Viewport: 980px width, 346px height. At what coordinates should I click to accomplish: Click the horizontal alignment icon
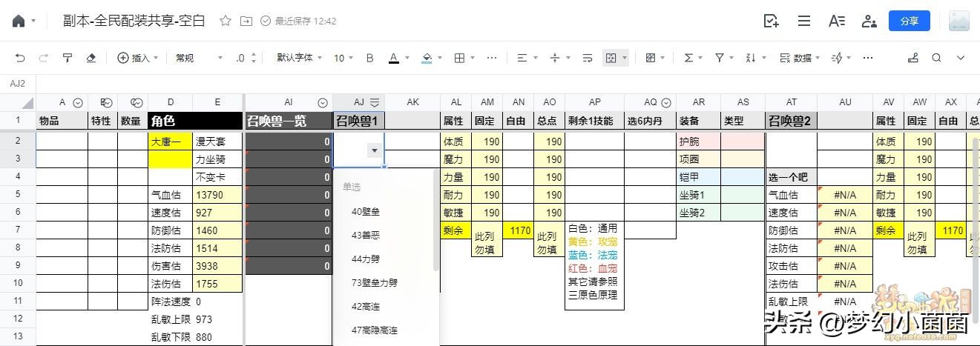point(522,58)
